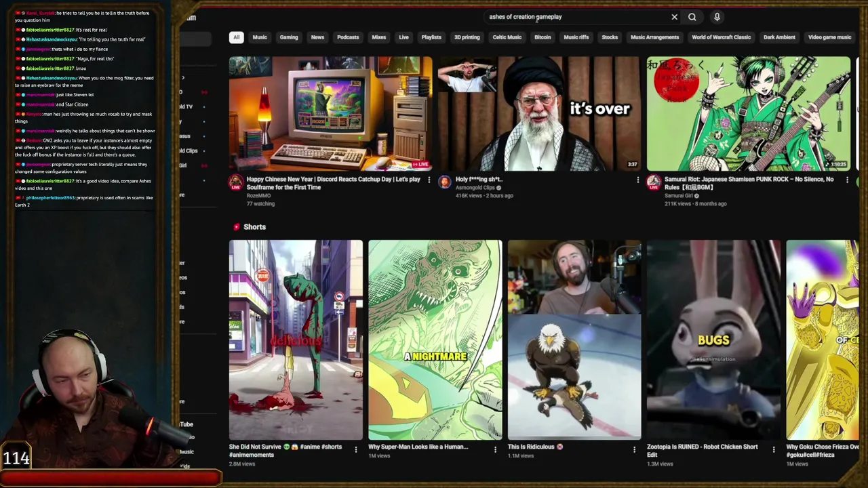
Task: Clear the search query with the X icon
Action: click(674, 17)
